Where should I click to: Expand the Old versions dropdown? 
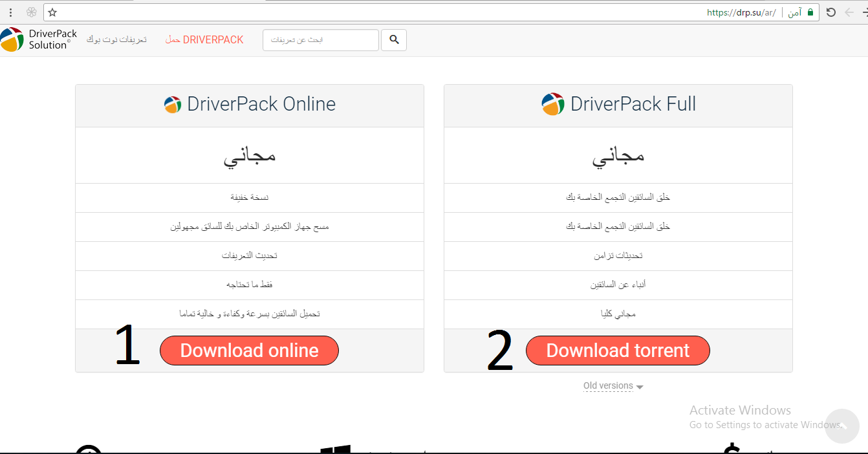[613, 386]
